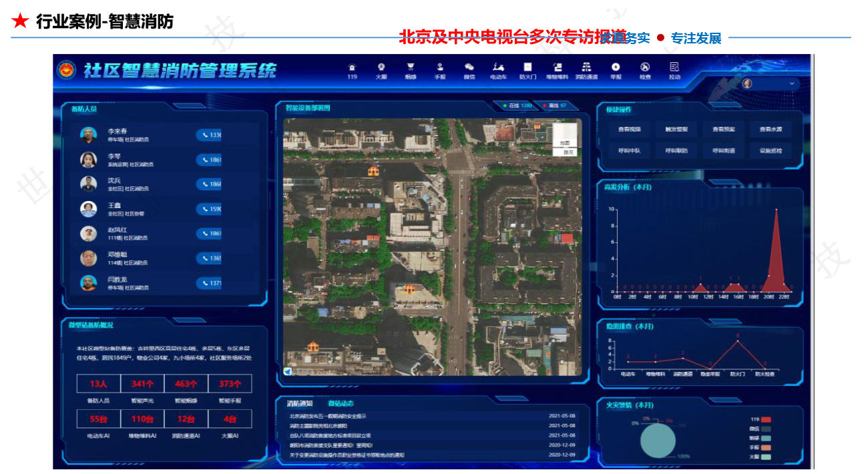
Task: Click the 电动车 electric bike icon
Action: 498,70
